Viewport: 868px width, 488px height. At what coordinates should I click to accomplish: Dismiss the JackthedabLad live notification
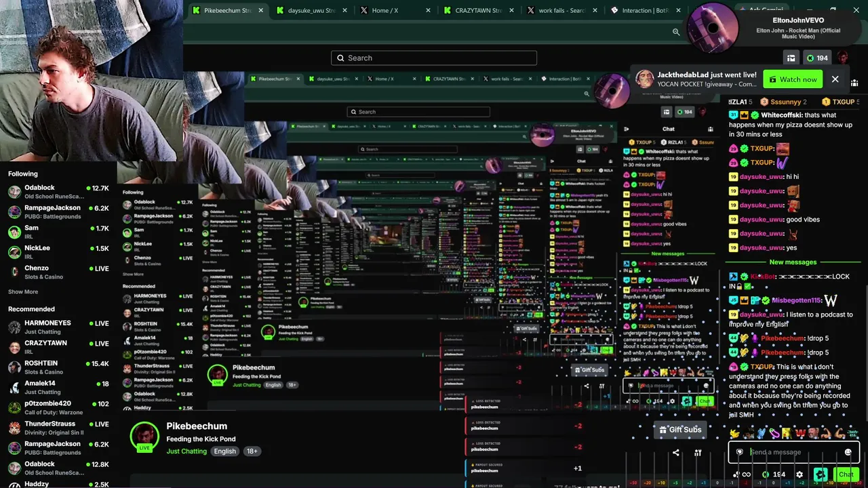click(x=835, y=79)
